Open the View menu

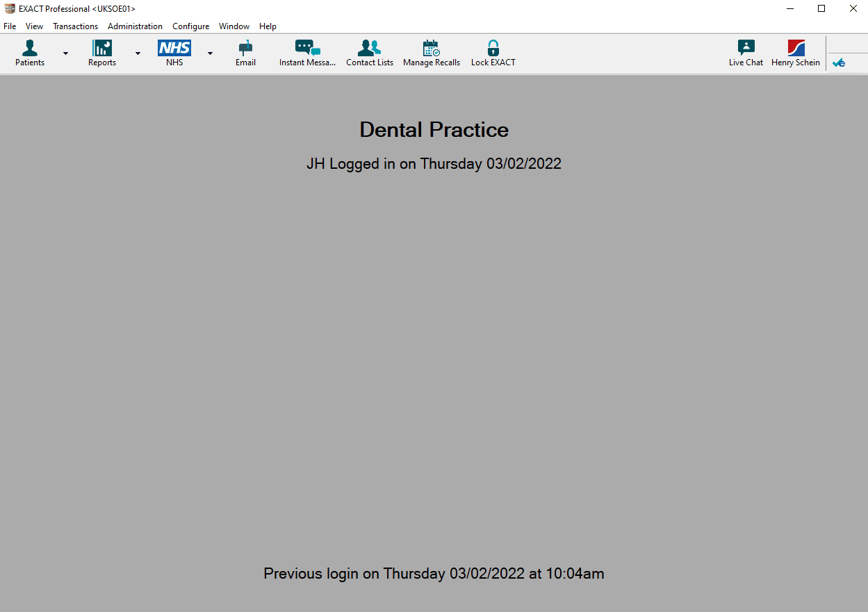(34, 26)
